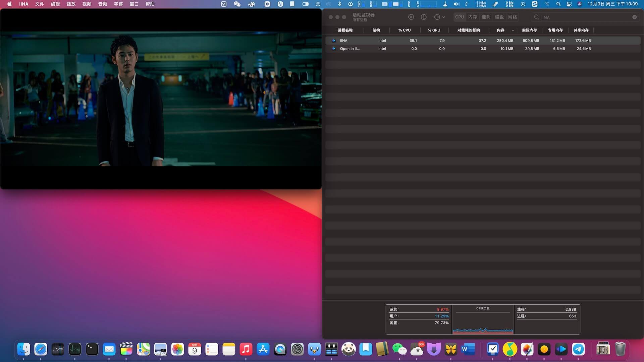Sort by % CPU column header
The image size is (644, 362).
pos(405,30)
